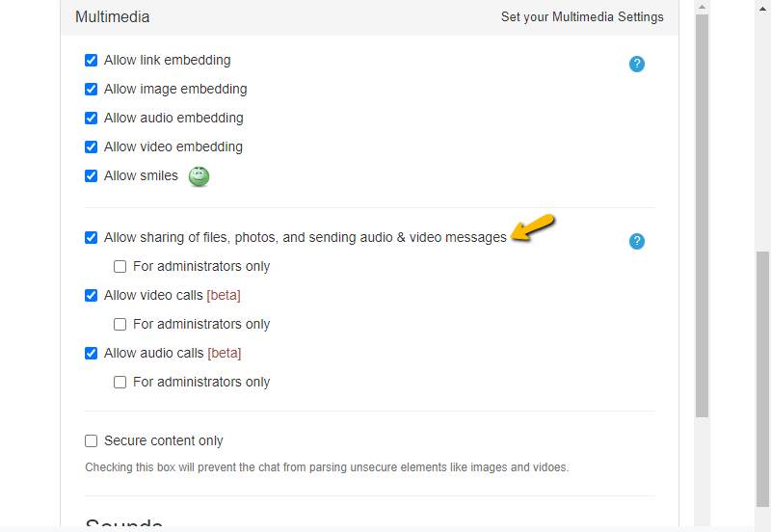This screenshot has height=532, width=771.
Task: Uncheck Allow audio calls option
Action: pos(92,353)
